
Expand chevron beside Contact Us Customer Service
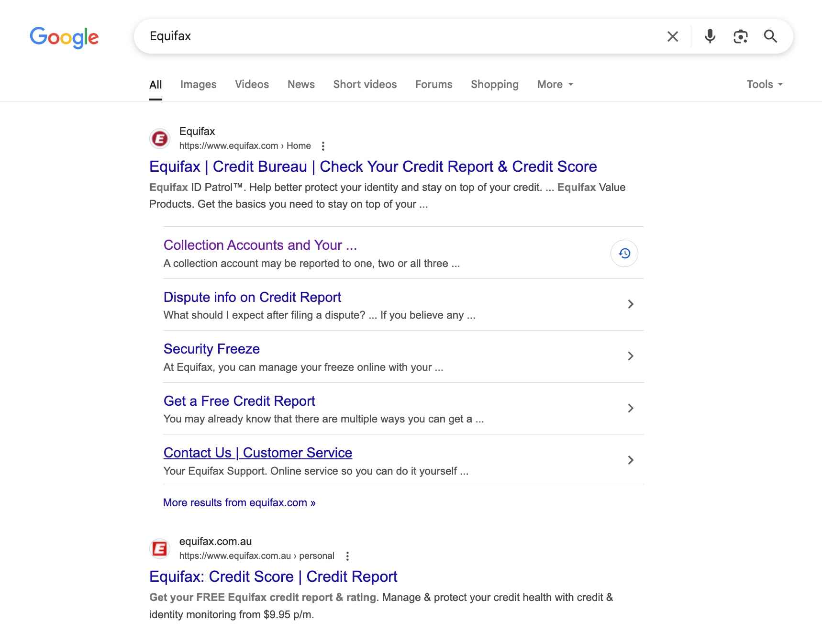click(631, 460)
